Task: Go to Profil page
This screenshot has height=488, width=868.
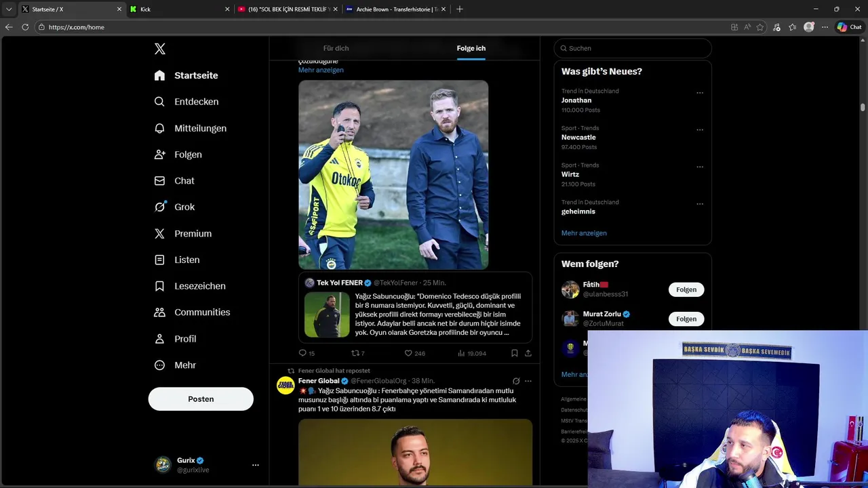Action: (175, 339)
